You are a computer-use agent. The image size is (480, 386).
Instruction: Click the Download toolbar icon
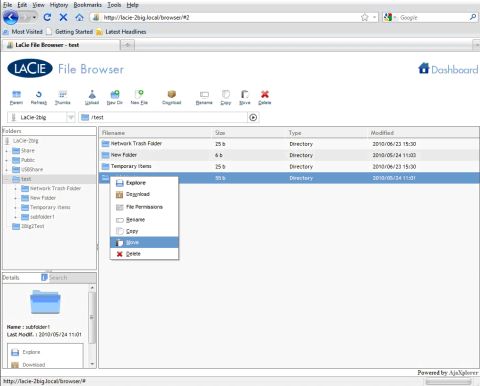click(172, 97)
